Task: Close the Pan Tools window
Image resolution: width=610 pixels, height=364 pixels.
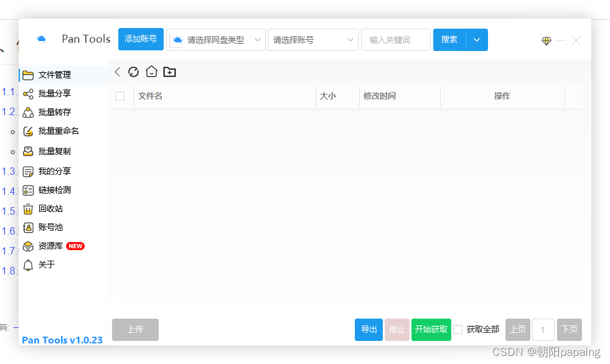Action: point(576,40)
